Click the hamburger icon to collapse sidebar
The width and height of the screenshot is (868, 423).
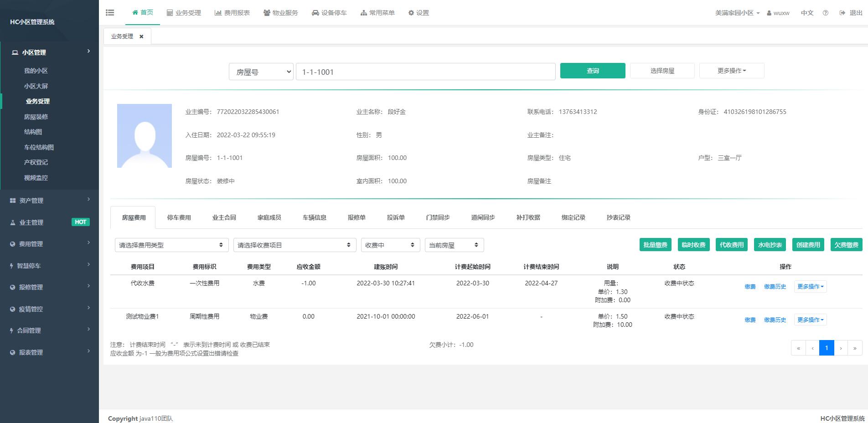(x=110, y=12)
